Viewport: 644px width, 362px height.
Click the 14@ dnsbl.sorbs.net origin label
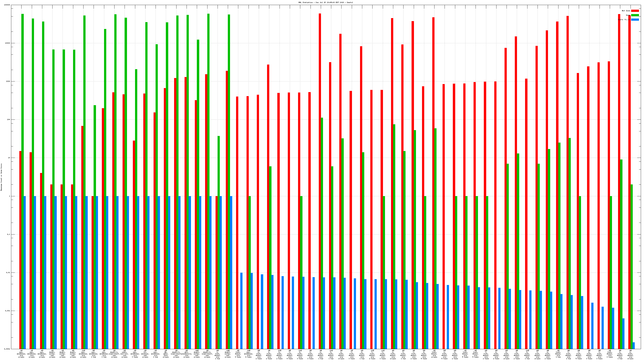point(197,354)
